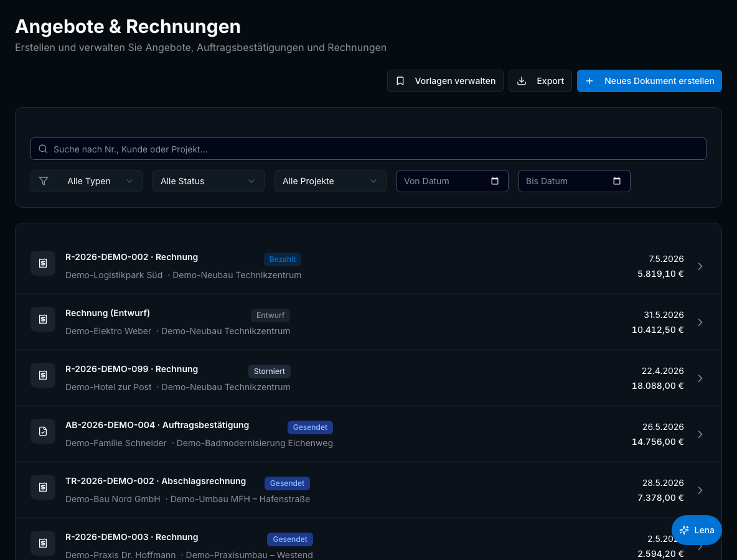Click the plus icon in Neues Dokument erstellen
The image size is (737, 560).
[589, 81]
